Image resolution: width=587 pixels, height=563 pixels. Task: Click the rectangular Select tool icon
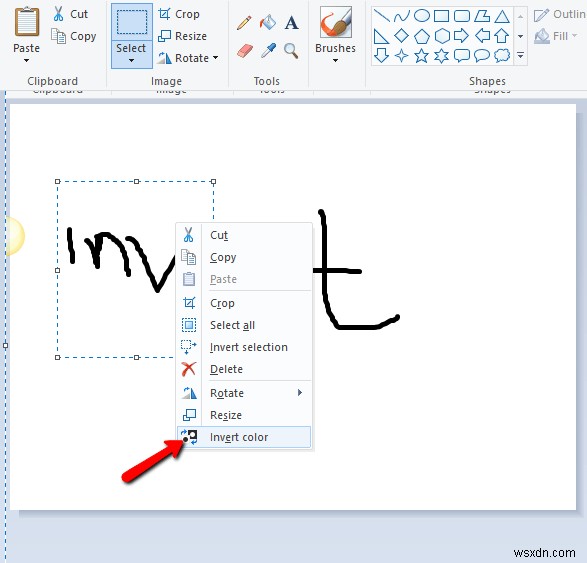(132, 22)
